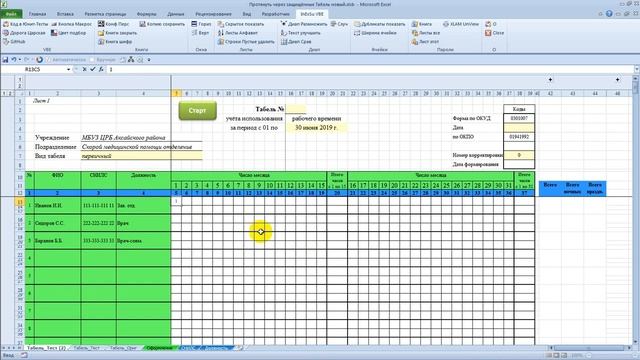
Task: Open the Разработчик ribbon tab
Action: click(x=275, y=14)
